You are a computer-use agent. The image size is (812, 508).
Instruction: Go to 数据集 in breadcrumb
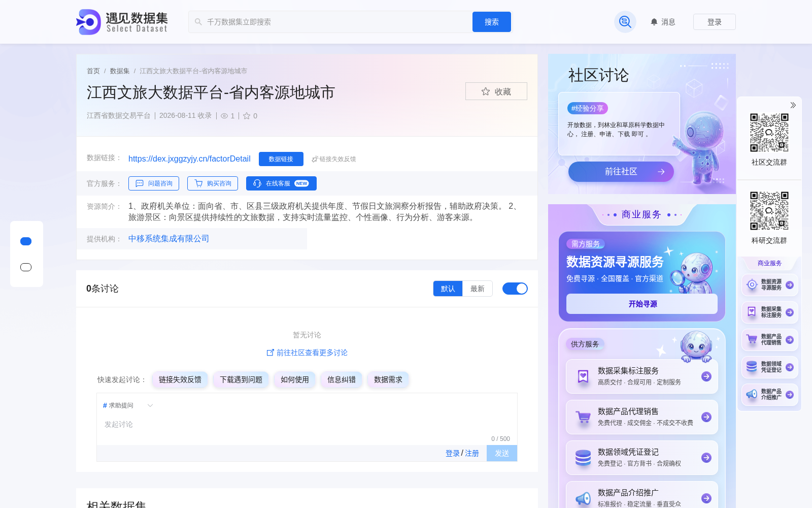(x=120, y=71)
